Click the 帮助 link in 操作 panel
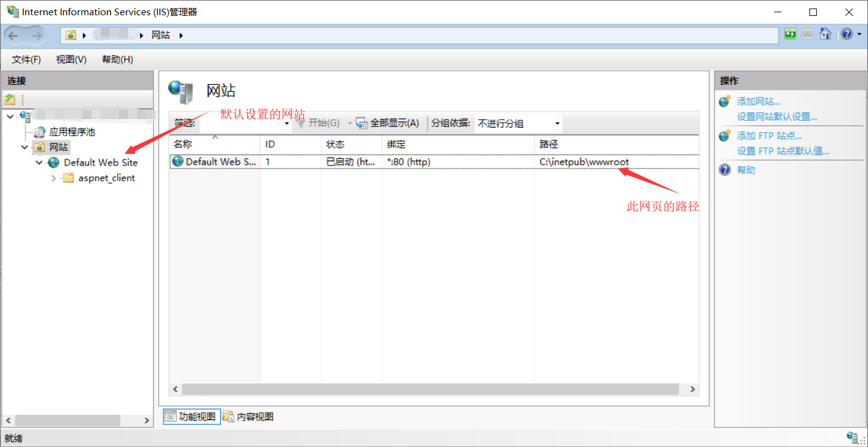868x447 pixels. tap(746, 170)
